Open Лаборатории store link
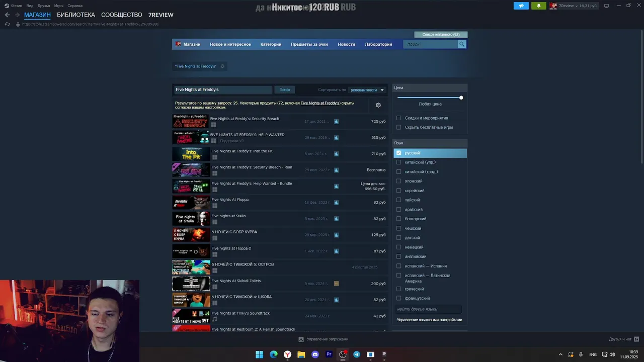Viewport: 644px width, 362px height. tap(378, 44)
